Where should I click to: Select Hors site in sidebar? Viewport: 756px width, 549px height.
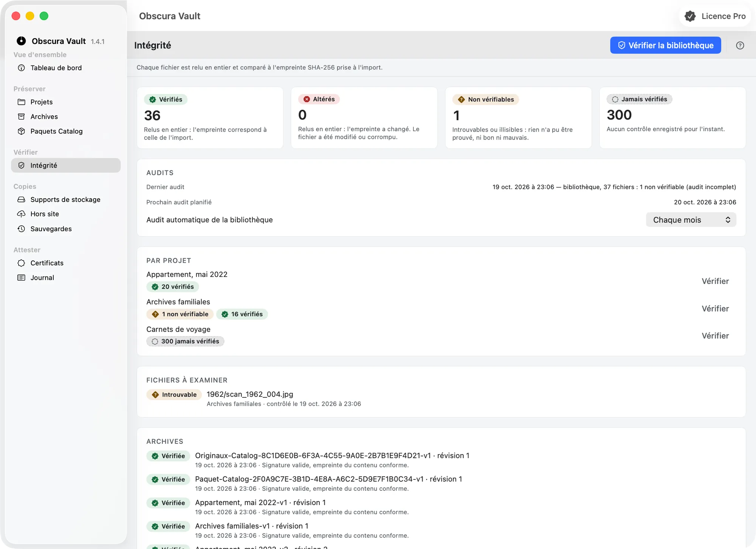[x=66, y=214]
